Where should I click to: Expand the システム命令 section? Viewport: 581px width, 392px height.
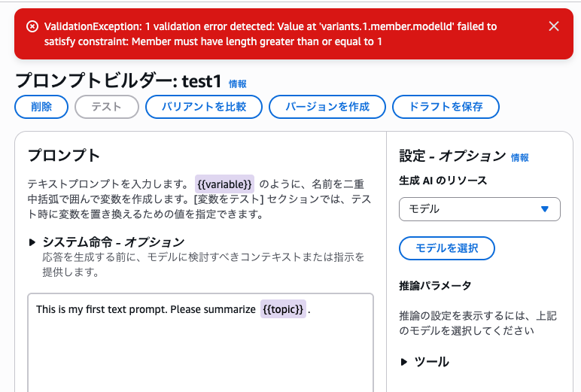pyautogui.click(x=32, y=242)
